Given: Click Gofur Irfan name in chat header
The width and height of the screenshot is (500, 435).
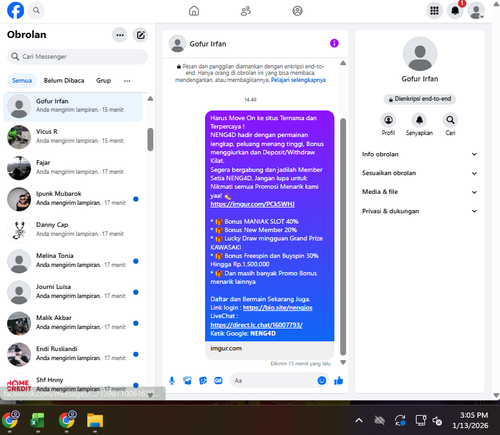Looking at the screenshot, I should pyautogui.click(x=208, y=44).
